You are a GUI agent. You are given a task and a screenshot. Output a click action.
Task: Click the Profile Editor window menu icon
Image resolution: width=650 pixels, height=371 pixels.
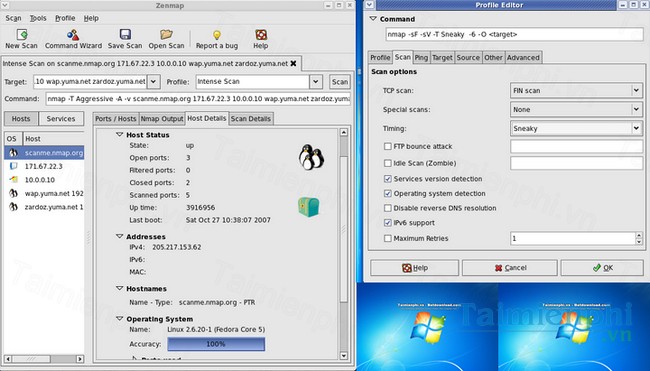pyautogui.click(x=369, y=5)
